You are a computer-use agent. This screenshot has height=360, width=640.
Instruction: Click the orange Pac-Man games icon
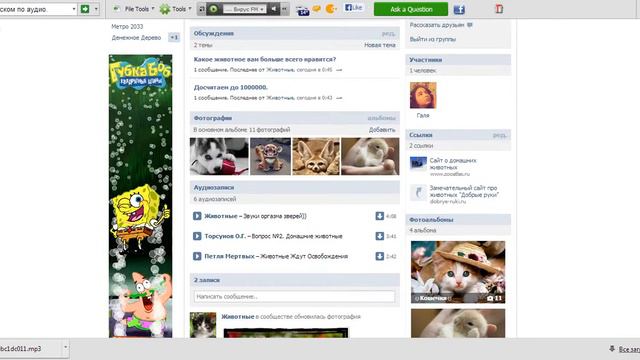pos(331,9)
